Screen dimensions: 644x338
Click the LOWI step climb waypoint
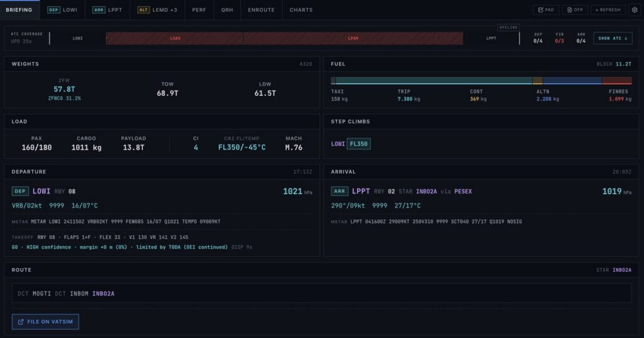click(338, 144)
